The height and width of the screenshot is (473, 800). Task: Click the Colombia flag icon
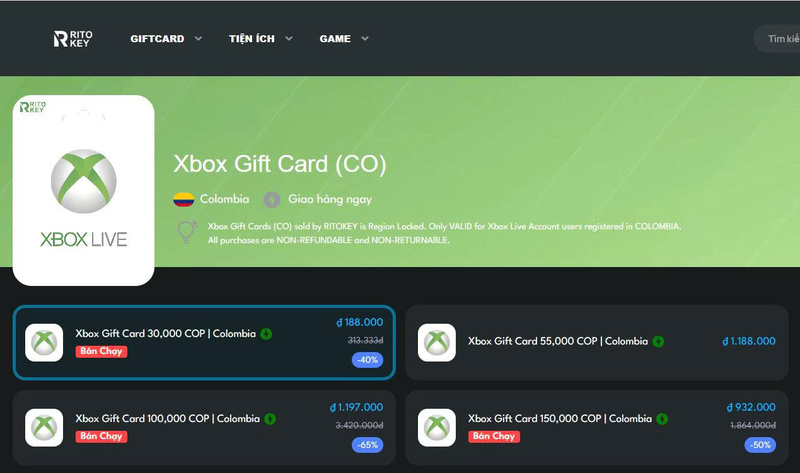point(184,200)
